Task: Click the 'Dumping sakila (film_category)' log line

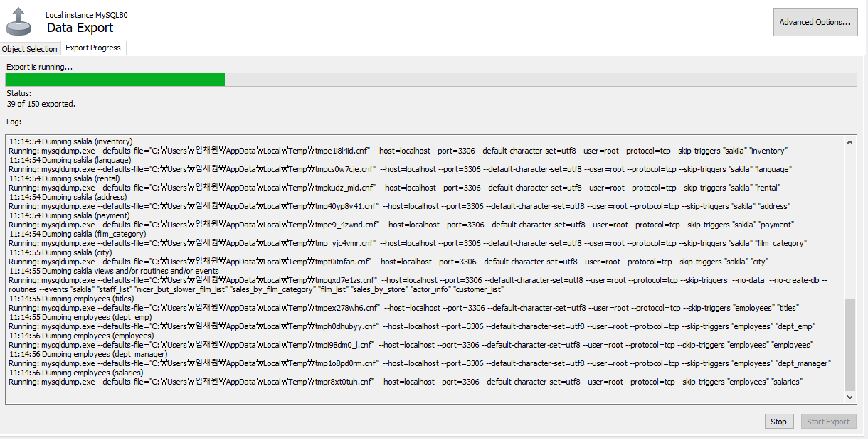Action: point(78,234)
